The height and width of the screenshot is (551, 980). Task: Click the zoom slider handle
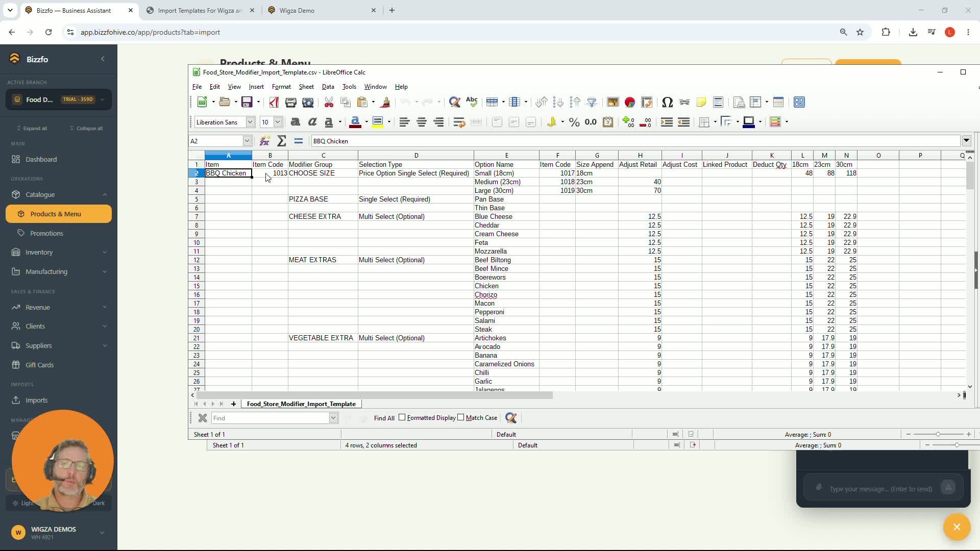tap(938, 434)
